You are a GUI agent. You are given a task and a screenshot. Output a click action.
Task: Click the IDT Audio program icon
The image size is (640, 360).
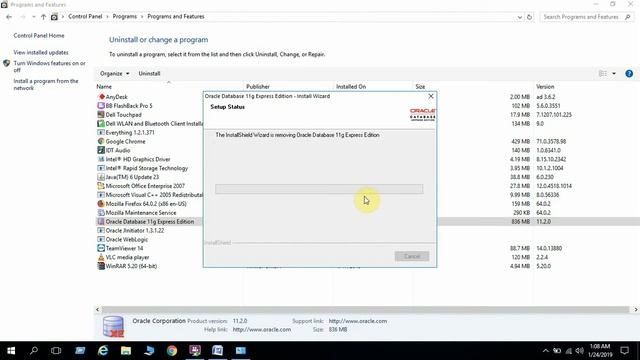tap(101, 150)
